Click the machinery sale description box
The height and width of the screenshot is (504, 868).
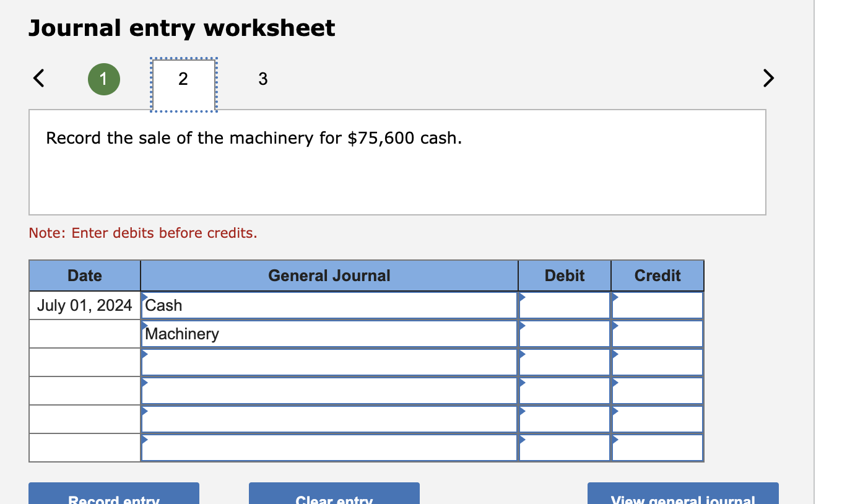tap(397, 162)
